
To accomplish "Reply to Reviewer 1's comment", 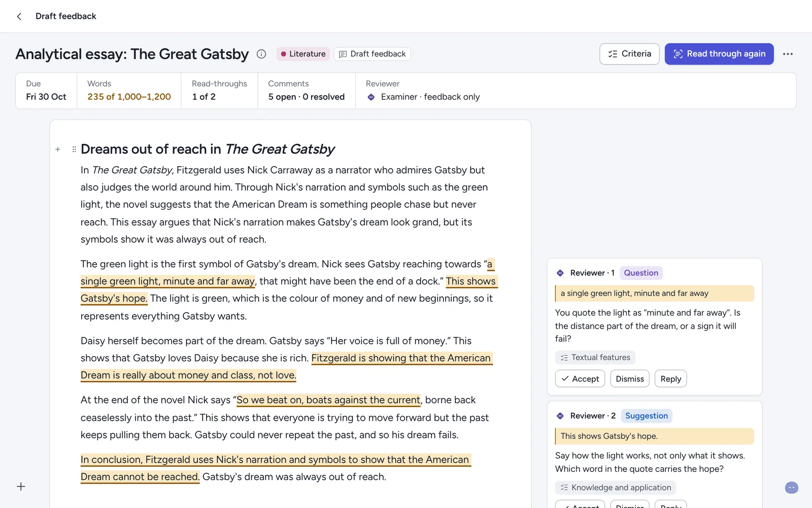I will [x=671, y=379].
